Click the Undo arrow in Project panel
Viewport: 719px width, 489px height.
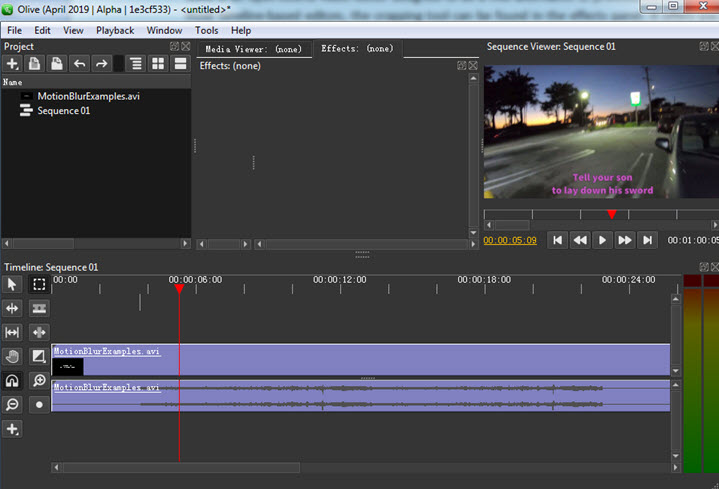tap(80, 64)
